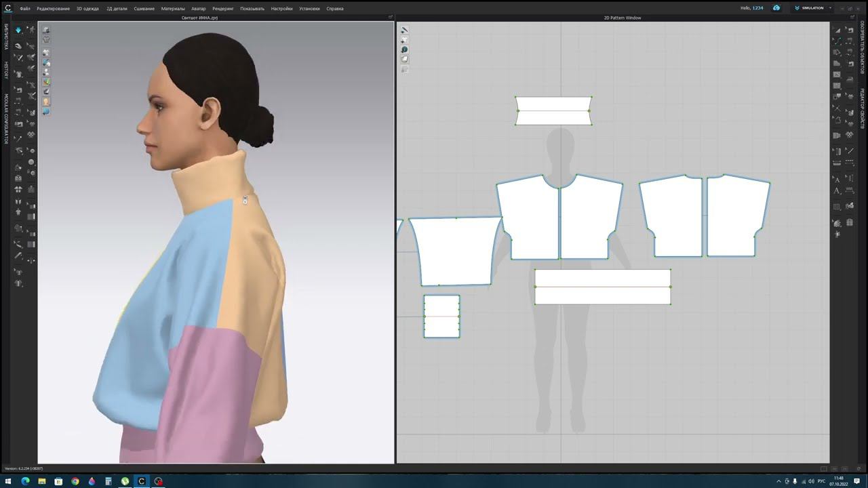This screenshot has width=868, height=488.
Task: Open Microsoft Edge from the taskbar
Action: coord(25,481)
